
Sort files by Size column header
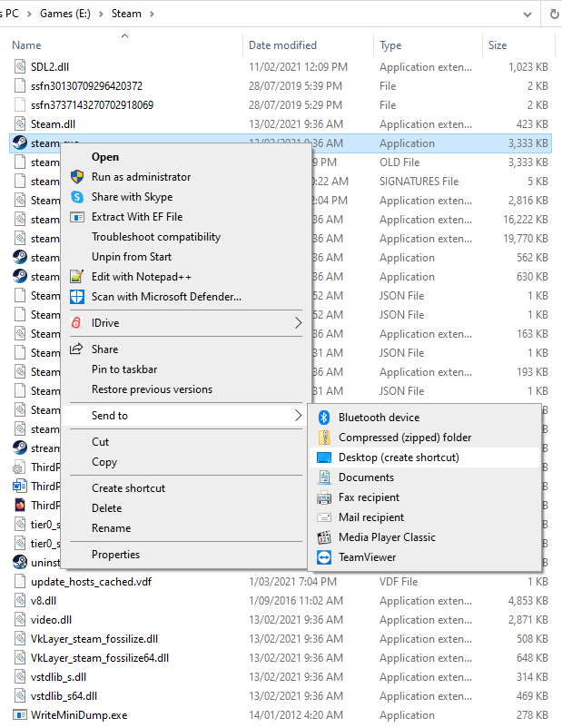(x=498, y=45)
